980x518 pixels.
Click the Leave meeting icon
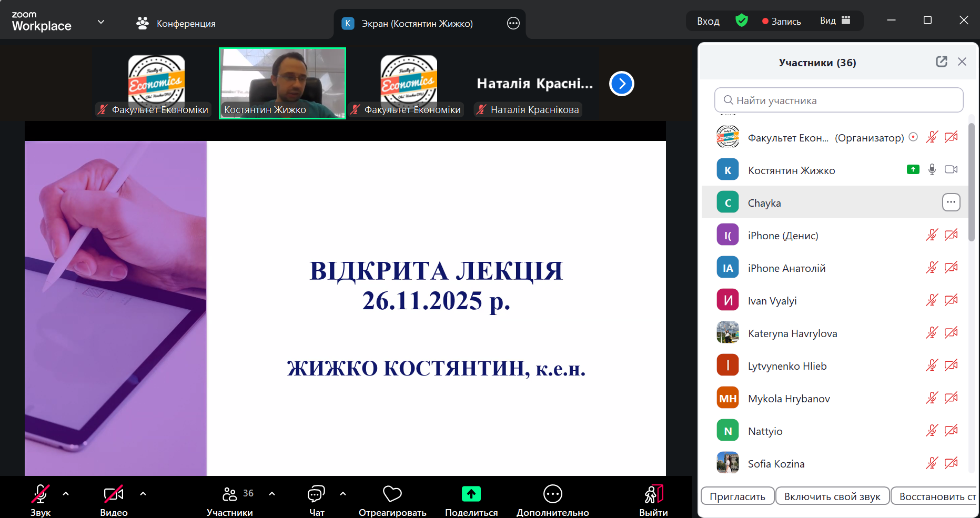(653, 494)
